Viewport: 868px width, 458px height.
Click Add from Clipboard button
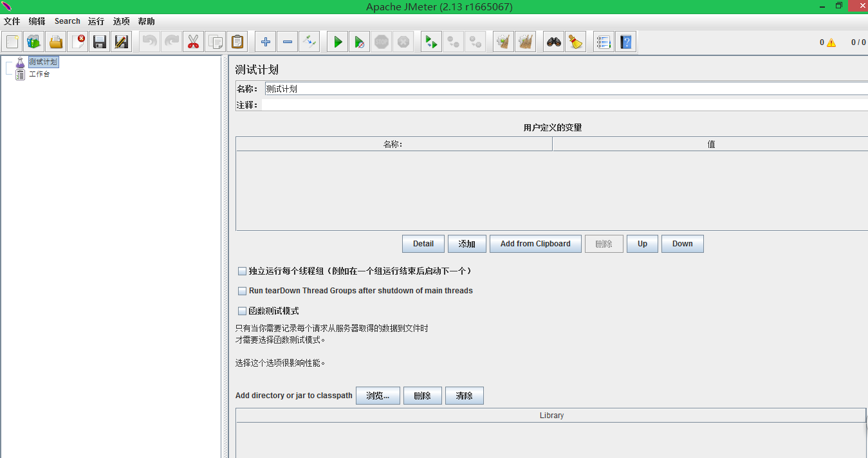[x=535, y=244]
